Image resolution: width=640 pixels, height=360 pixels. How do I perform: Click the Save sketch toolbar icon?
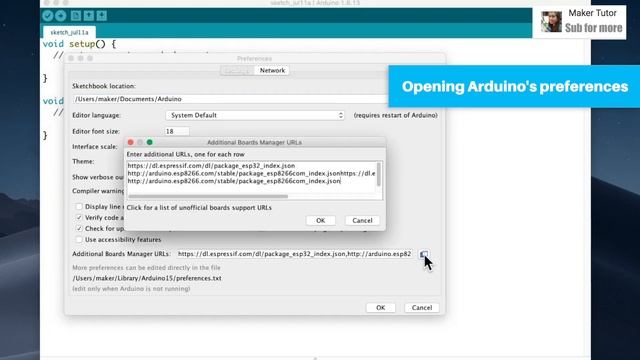(x=102, y=16)
